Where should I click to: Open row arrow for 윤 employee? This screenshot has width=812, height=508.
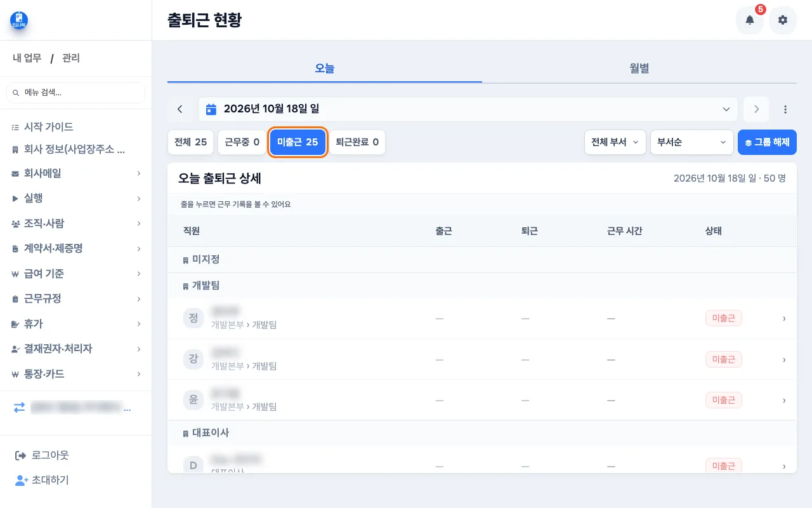tap(784, 400)
